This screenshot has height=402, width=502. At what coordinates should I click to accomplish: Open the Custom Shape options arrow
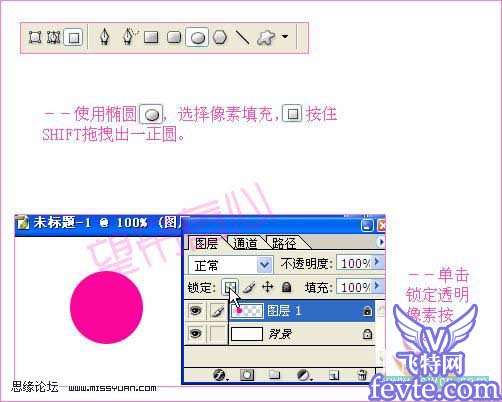click(x=285, y=36)
